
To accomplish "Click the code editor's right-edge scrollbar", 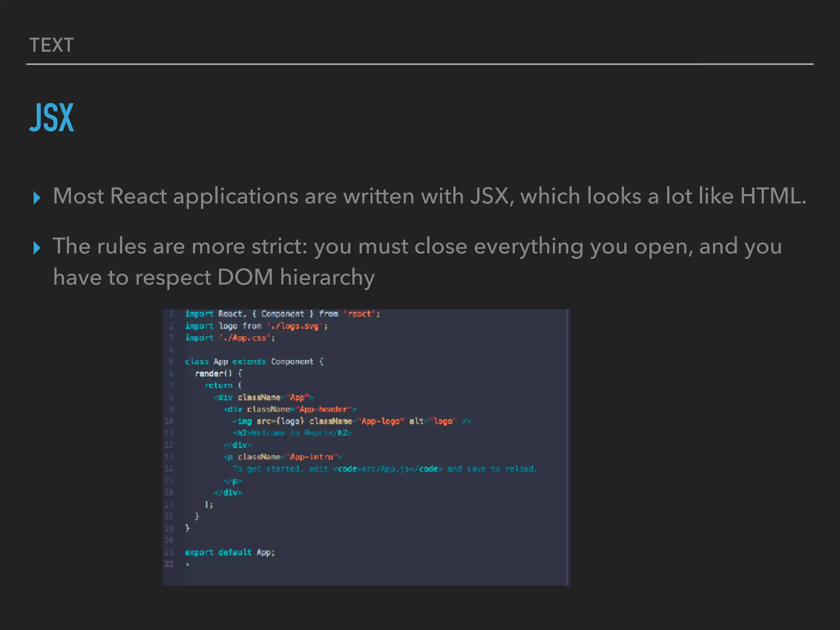I will pos(568,447).
